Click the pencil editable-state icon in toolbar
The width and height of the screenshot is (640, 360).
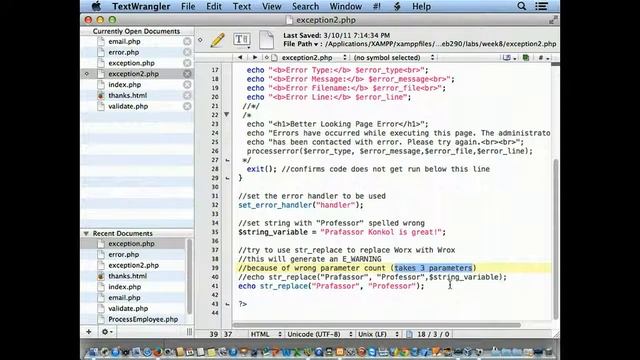[x=218, y=40]
